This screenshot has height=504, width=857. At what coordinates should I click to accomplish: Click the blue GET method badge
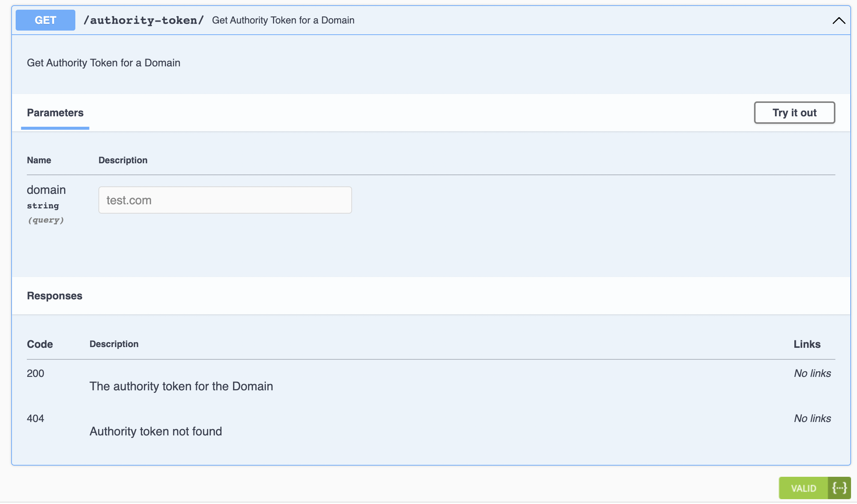pos(45,20)
